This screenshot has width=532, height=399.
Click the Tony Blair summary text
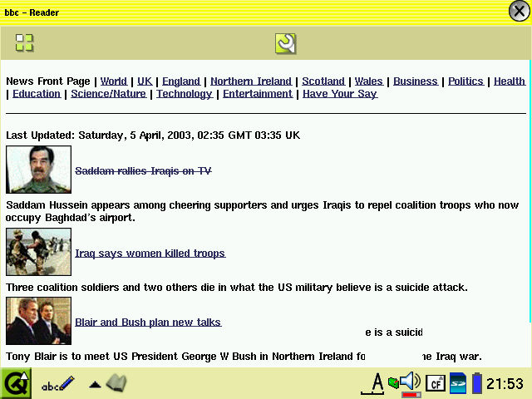tap(244, 357)
